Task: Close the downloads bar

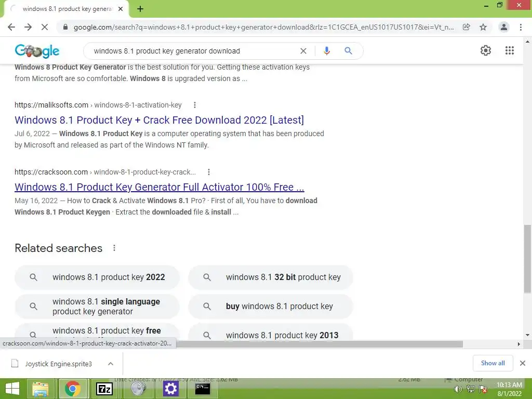Action: click(x=523, y=363)
